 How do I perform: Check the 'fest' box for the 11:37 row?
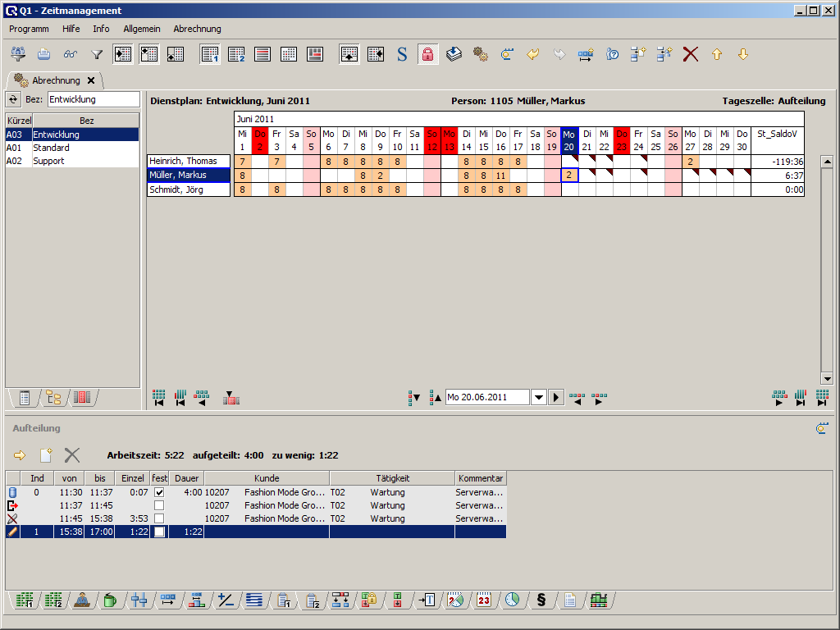159,505
